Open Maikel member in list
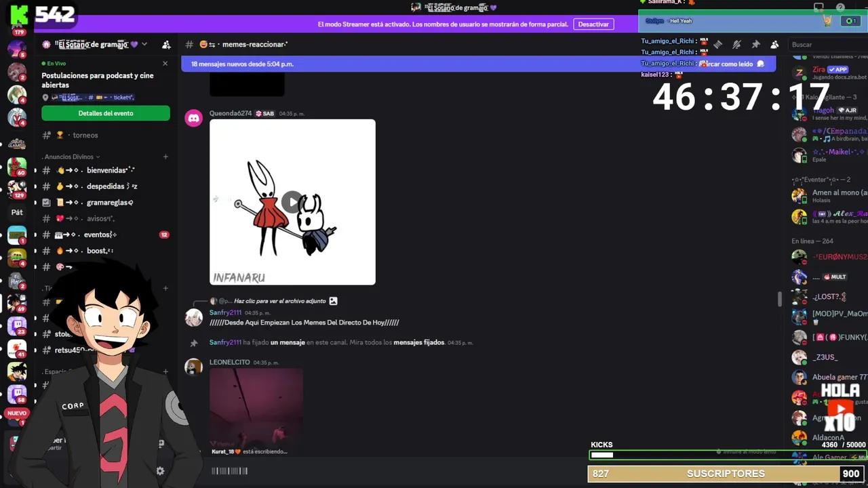Image resolution: width=868 pixels, height=488 pixels. tap(829, 155)
